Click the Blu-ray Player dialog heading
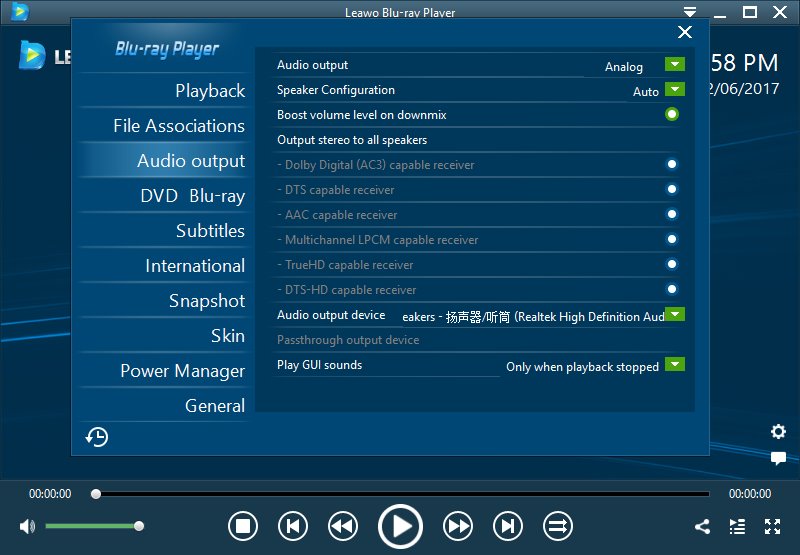 coord(167,49)
